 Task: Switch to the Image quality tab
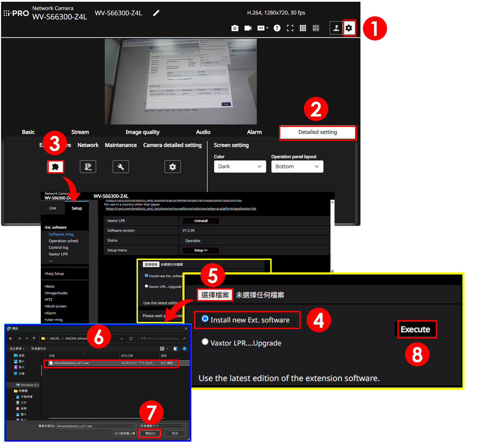(142, 132)
